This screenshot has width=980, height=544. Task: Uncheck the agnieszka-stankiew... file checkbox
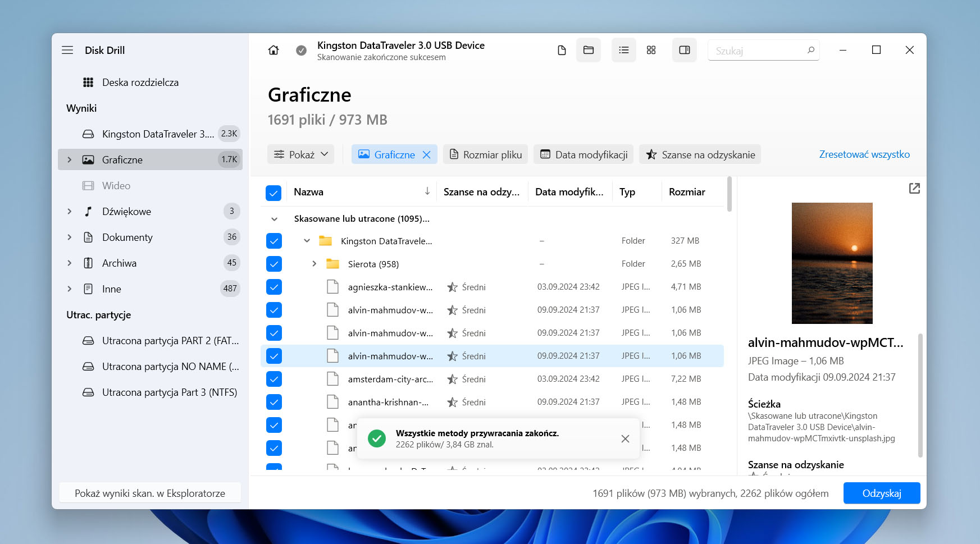(x=274, y=287)
